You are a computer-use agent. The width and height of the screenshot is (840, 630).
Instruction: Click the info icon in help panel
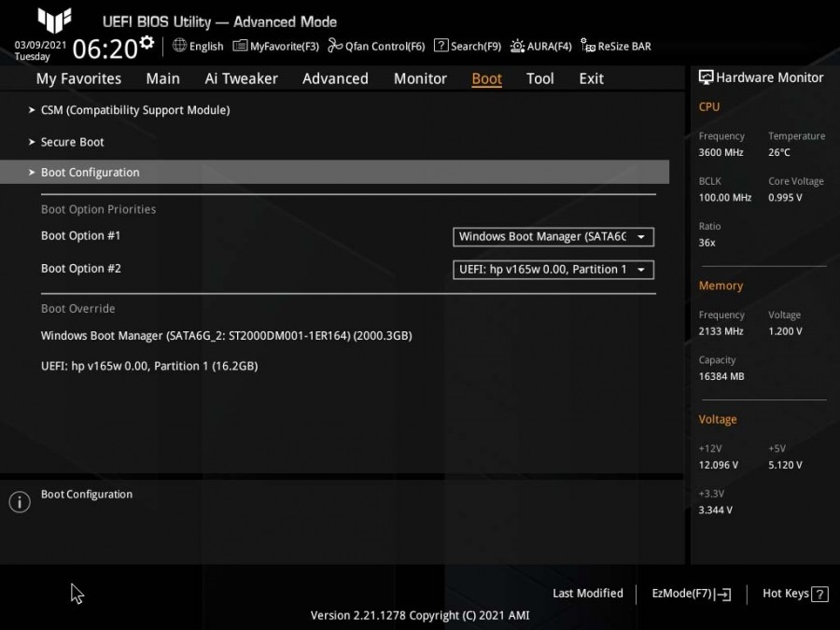20,502
